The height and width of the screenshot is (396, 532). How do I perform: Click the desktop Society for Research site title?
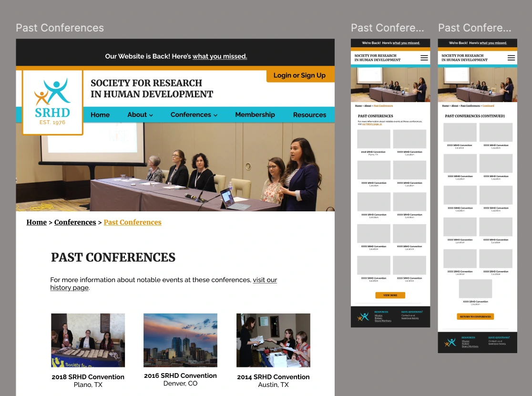[152, 89]
